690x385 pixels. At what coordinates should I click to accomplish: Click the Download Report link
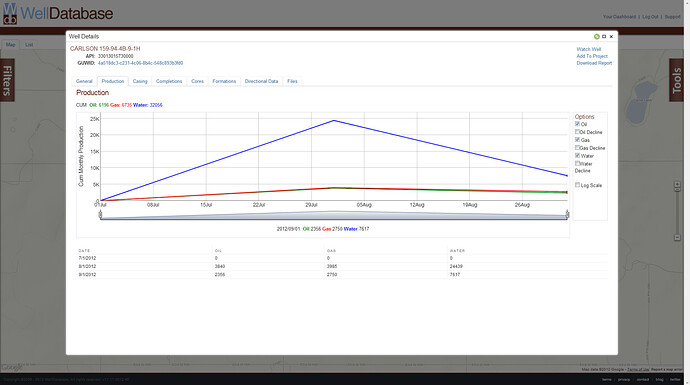(594, 63)
